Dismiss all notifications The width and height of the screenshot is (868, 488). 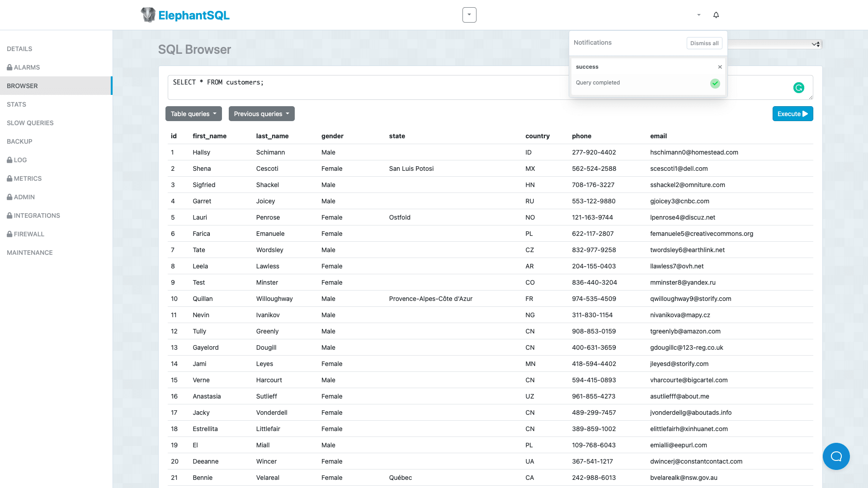pyautogui.click(x=704, y=43)
